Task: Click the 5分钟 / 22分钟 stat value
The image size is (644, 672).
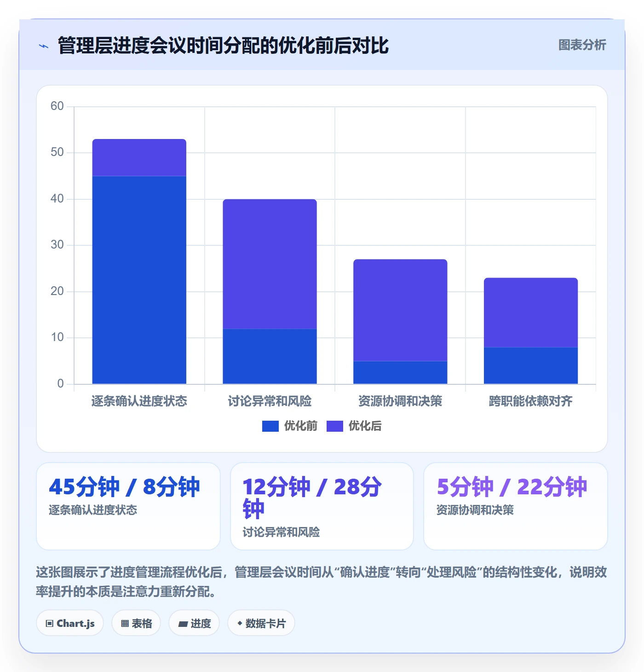Action: [512, 487]
